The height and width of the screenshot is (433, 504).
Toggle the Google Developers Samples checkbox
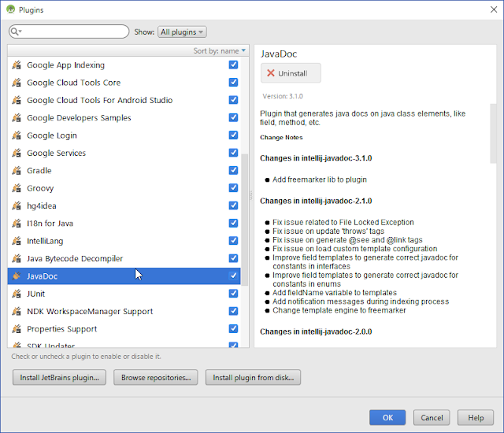click(233, 118)
